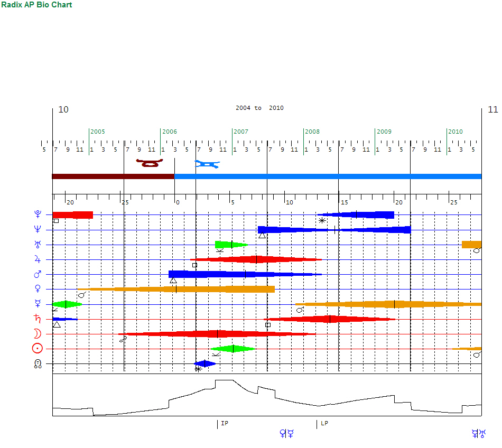Click the 2007 year label on timeline

point(241,132)
